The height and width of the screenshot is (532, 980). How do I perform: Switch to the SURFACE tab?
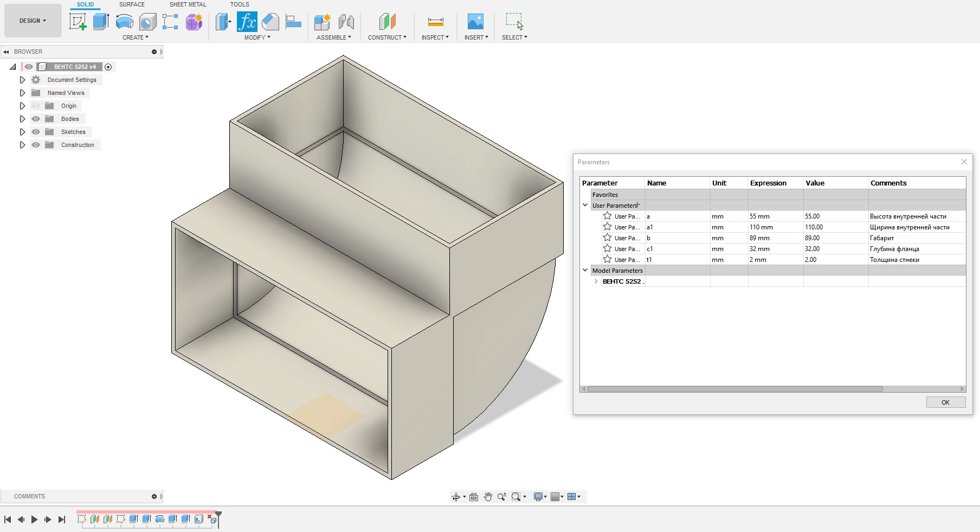coord(132,4)
